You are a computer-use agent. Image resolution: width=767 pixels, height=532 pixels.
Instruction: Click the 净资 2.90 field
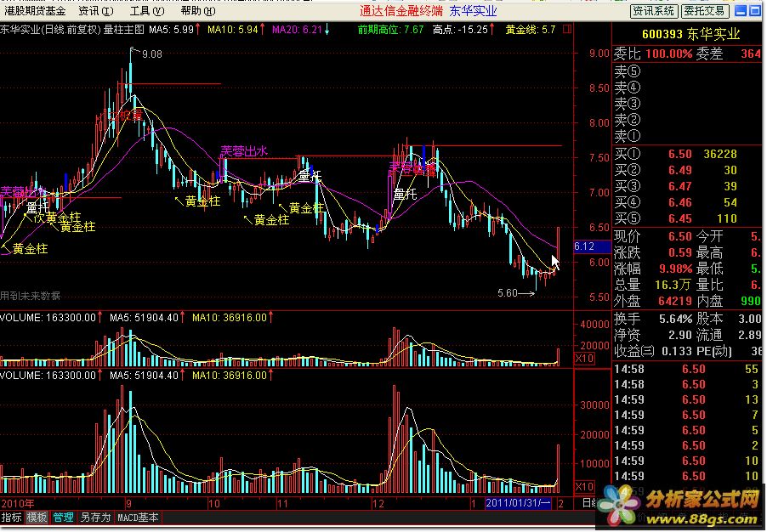click(653, 336)
